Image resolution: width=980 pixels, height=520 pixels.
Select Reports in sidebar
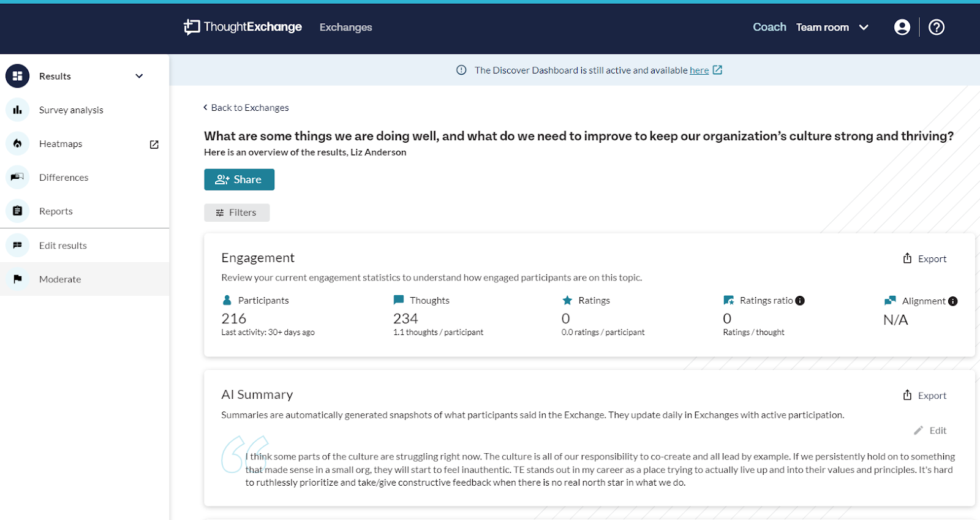pyautogui.click(x=85, y=211)
